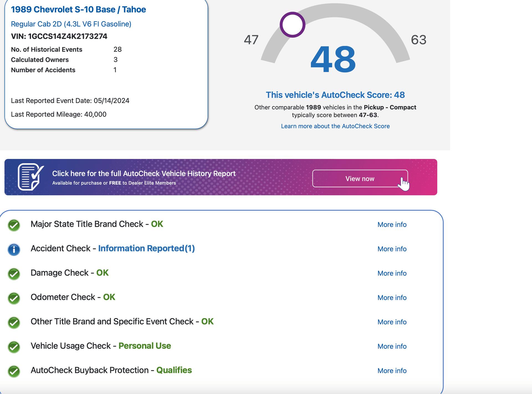
Task: Open More info for Vehicle Usage Check
Action: click(x=392, y=346)
